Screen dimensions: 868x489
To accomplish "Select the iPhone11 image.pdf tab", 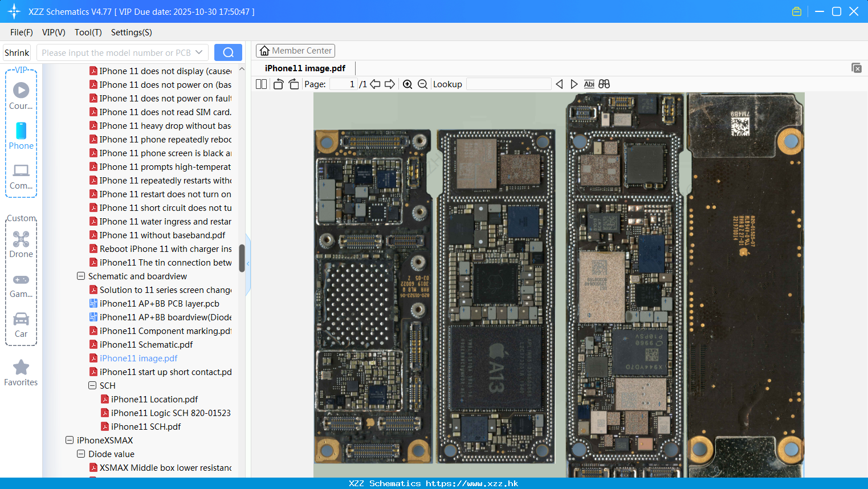I will pos(305,68).
